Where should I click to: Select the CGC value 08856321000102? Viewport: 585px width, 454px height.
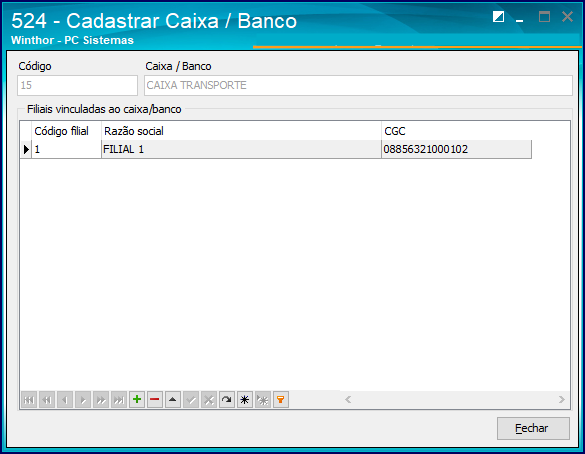click(x=457, y=149)
